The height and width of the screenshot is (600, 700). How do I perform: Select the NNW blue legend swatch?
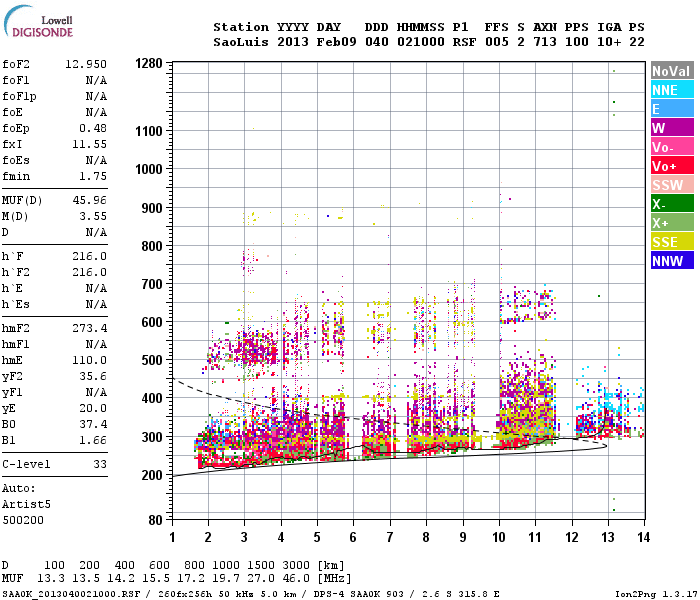coord(672,261)
